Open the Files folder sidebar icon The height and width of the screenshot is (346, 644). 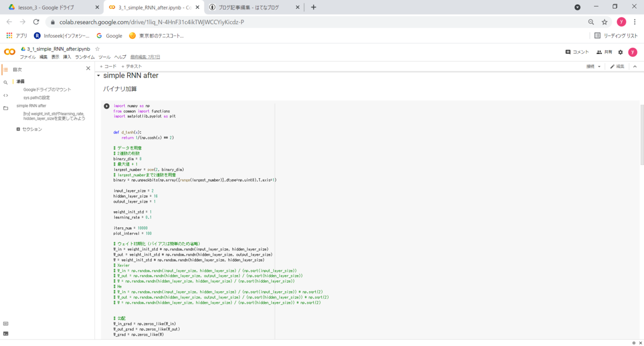(x=5, y=108)
